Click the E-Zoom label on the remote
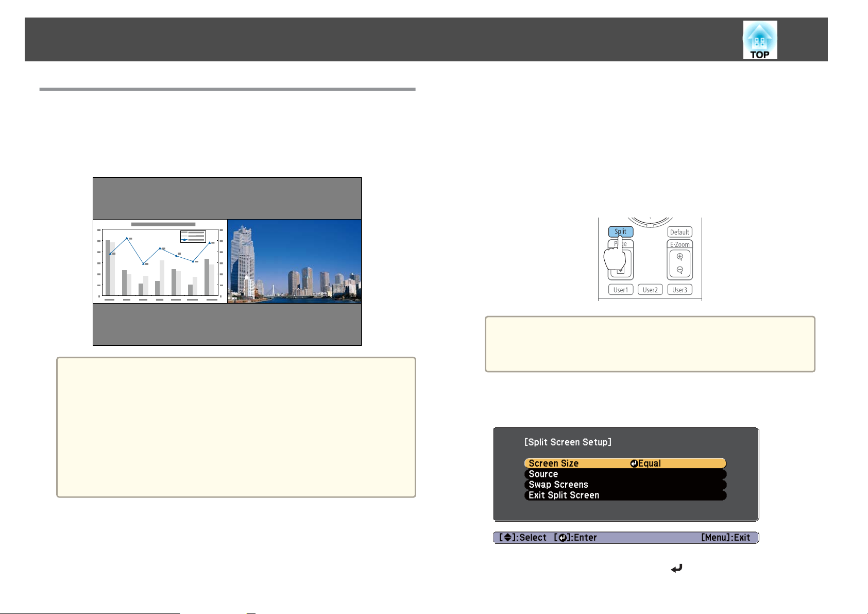868x614 pixels. (679, 244)
